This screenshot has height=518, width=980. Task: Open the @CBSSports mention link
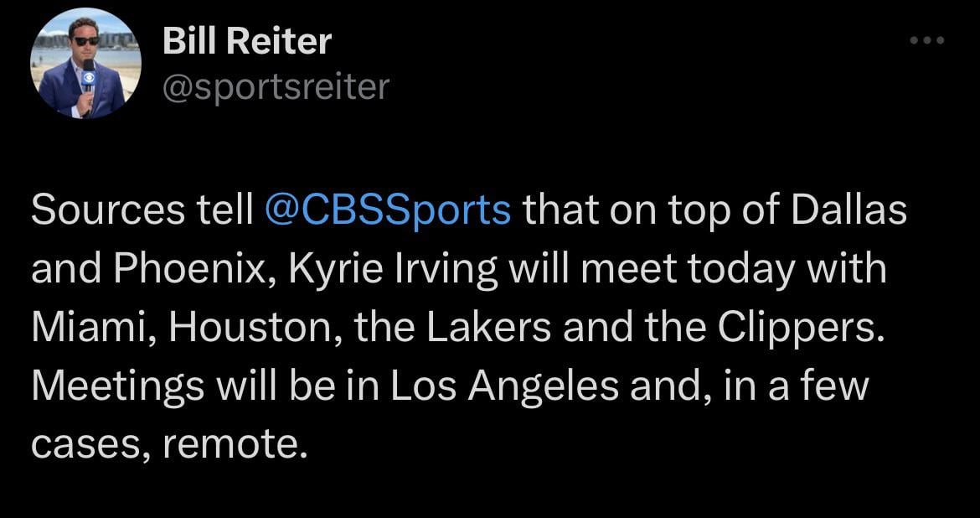[x=387, y=211]
